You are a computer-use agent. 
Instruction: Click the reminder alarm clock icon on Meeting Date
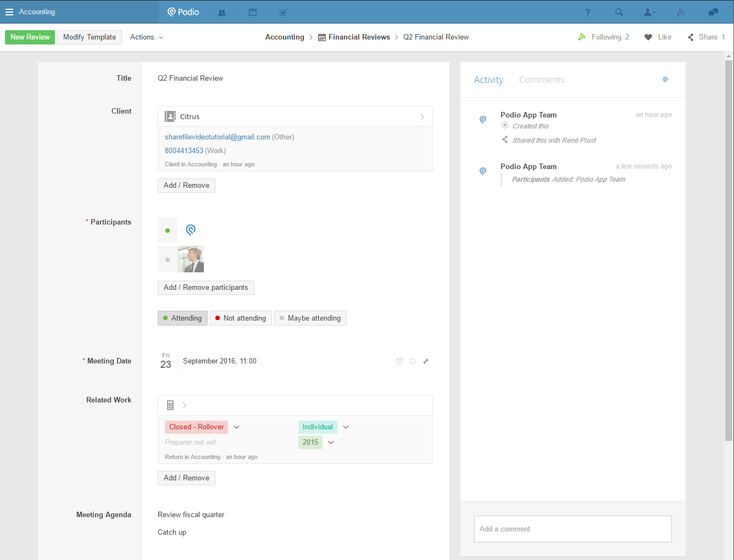point(399,361)
